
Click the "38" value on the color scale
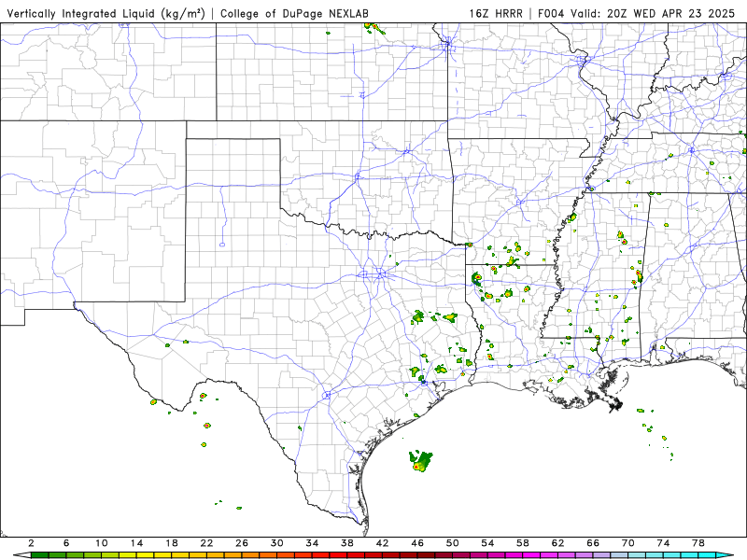(347, 543)
